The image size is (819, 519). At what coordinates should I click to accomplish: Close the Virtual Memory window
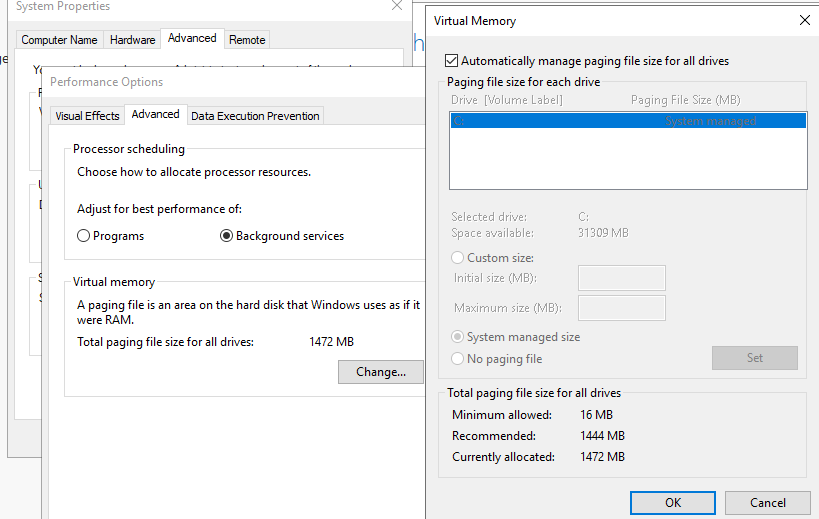click(x=805, y=20)
